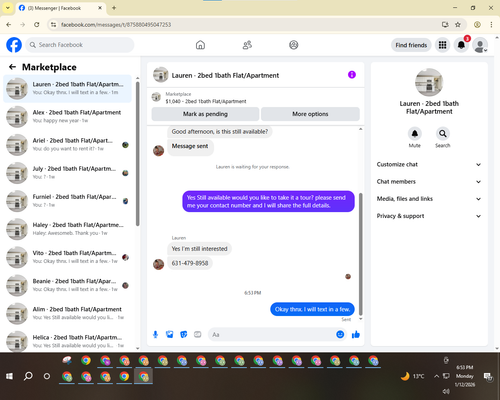Open Beanie's conversation thread
The image size is (500, 400).
67,285
